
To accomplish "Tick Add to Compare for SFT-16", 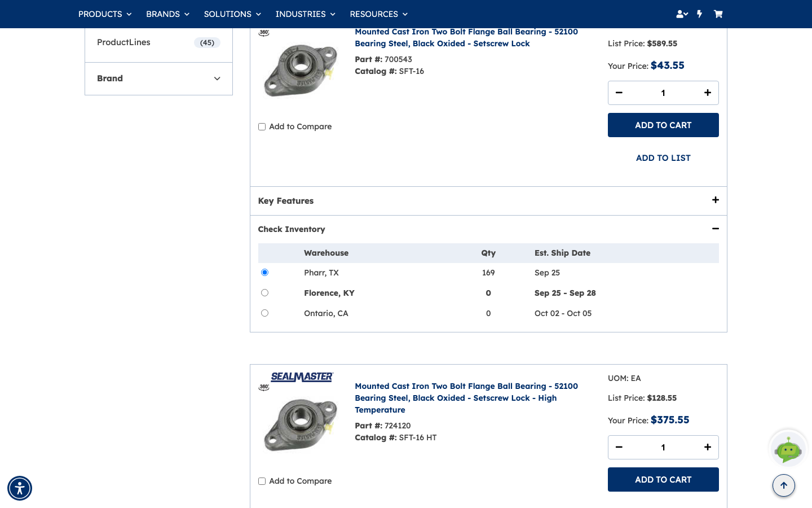I will [262, 126].
